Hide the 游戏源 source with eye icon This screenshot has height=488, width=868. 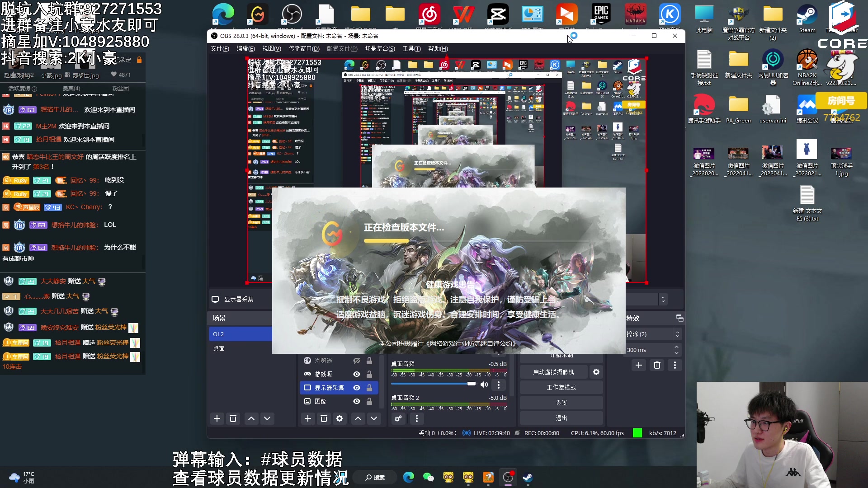(357, 374)
